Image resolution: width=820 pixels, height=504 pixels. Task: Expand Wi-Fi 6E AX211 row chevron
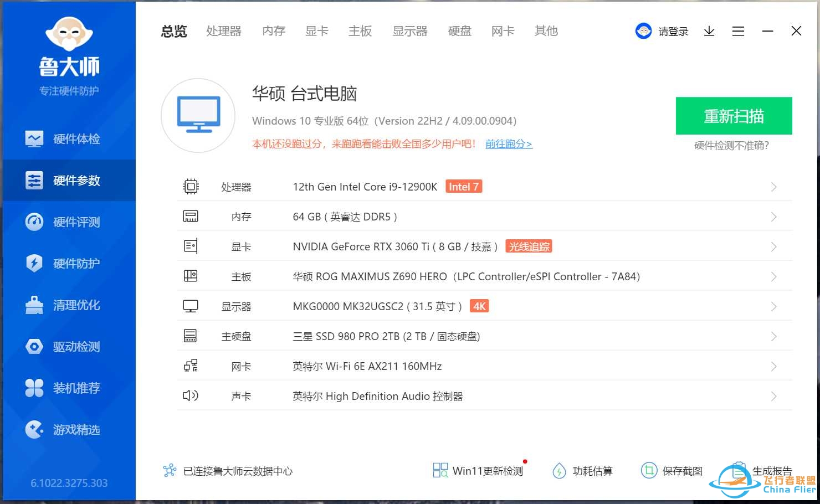click(x=774, y=367)
